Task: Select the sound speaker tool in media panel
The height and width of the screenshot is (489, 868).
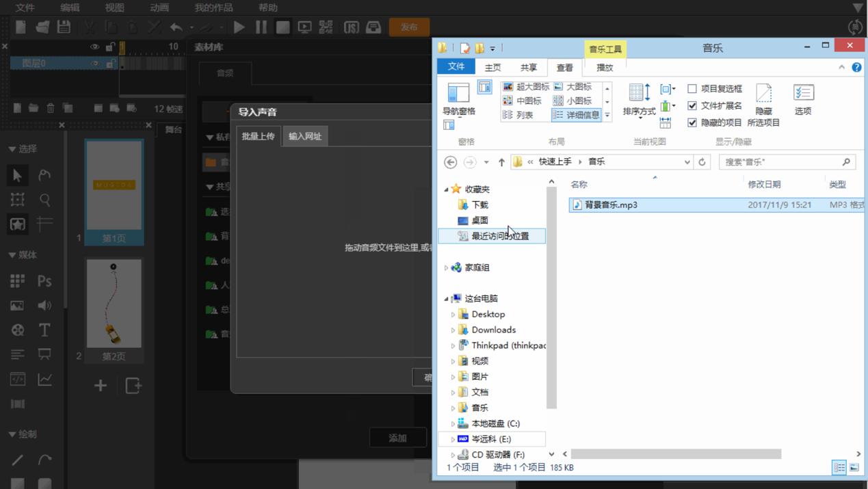Action: (44, 306)
